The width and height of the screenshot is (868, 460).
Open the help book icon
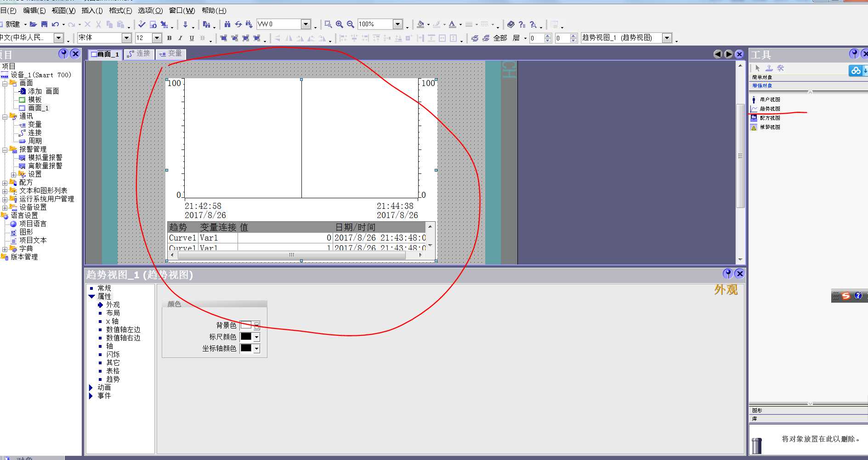click(511, 24)
